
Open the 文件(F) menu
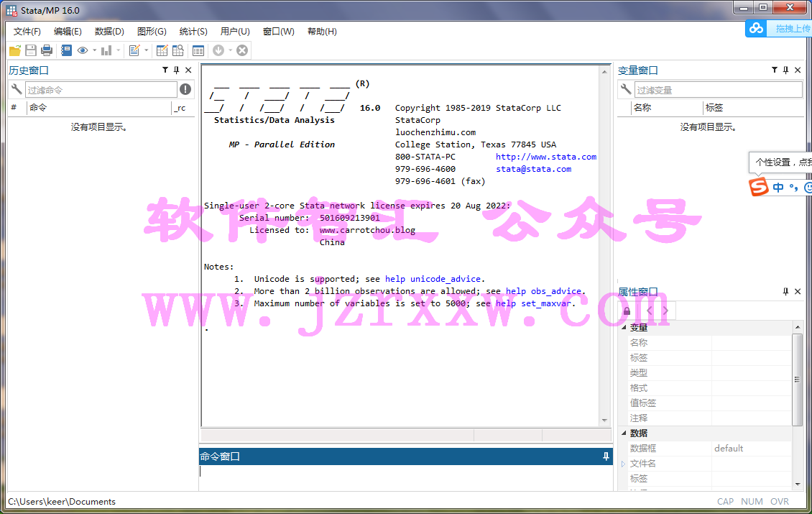tap(27, 32)
